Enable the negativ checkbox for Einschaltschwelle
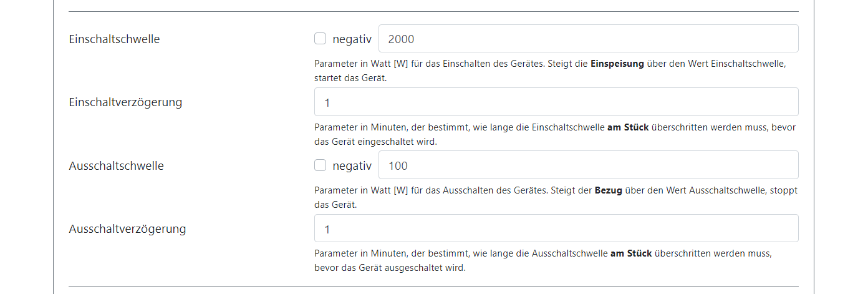The height and width of the screenshot is (294, 868). (x=320, y=39)
